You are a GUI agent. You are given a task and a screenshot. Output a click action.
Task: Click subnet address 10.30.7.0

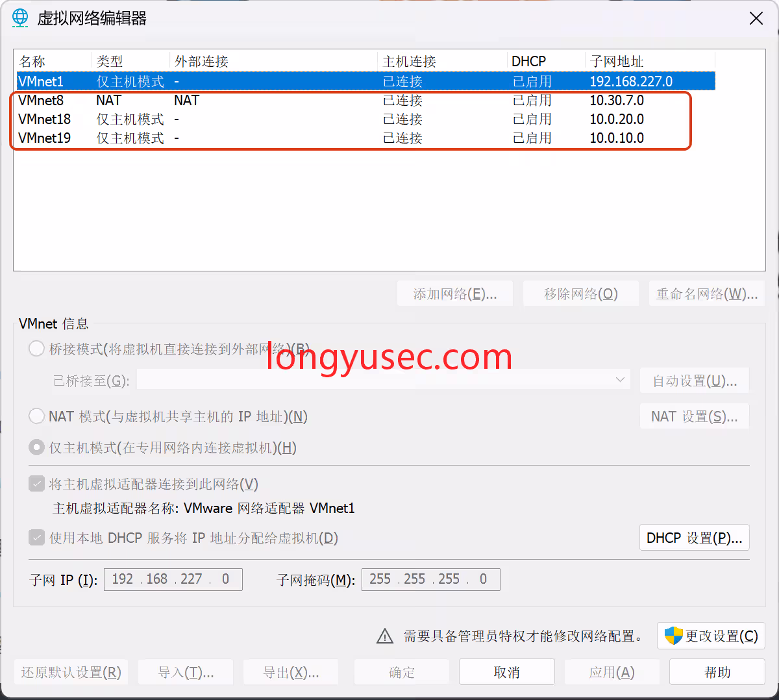pyautogui.click(x=617, y=100)
